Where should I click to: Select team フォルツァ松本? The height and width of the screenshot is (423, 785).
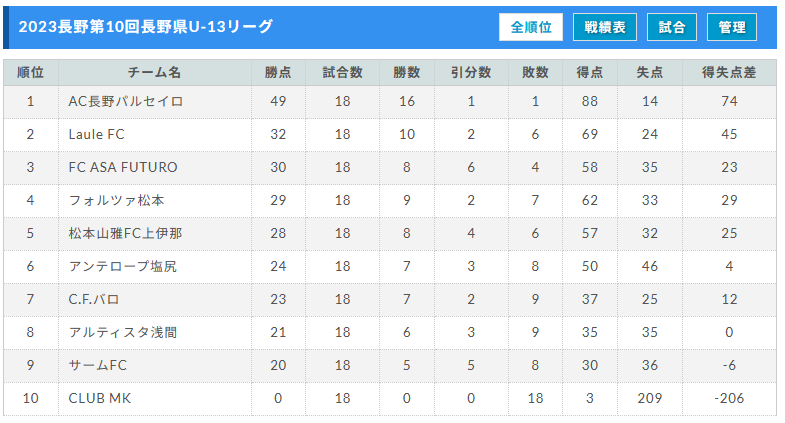[x=116, y=200]
